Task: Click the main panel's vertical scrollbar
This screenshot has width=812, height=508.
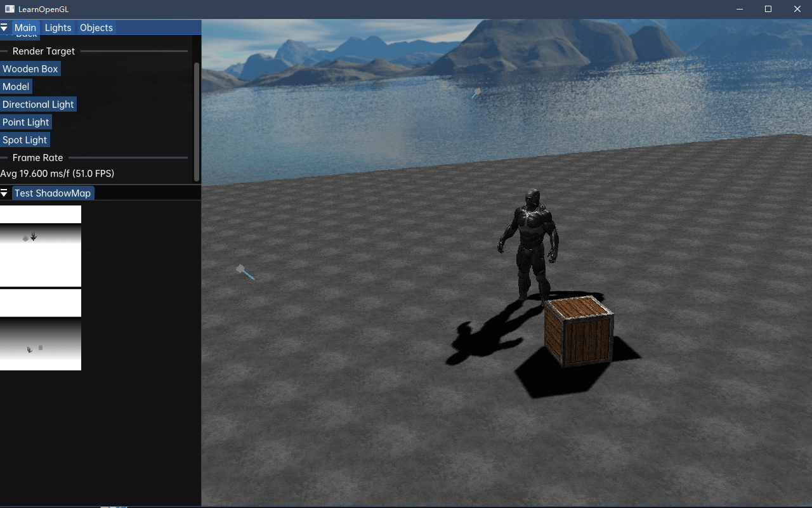Action: 197,122
